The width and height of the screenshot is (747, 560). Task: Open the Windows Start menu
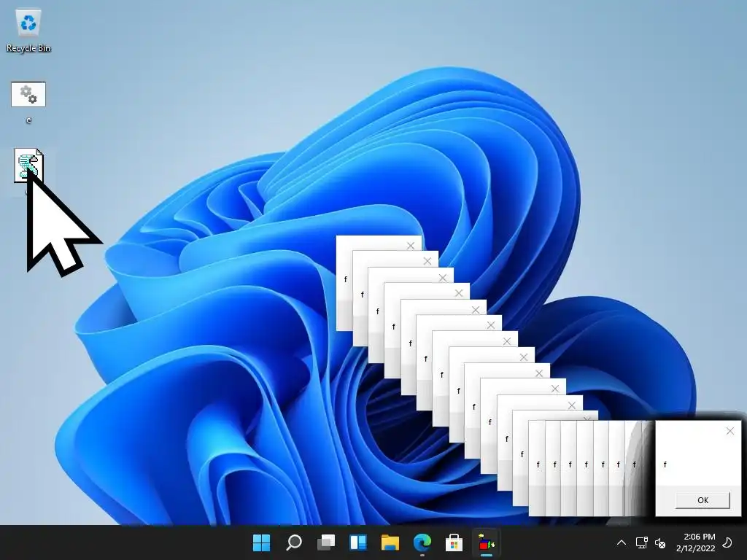click(x=262, y=542)
